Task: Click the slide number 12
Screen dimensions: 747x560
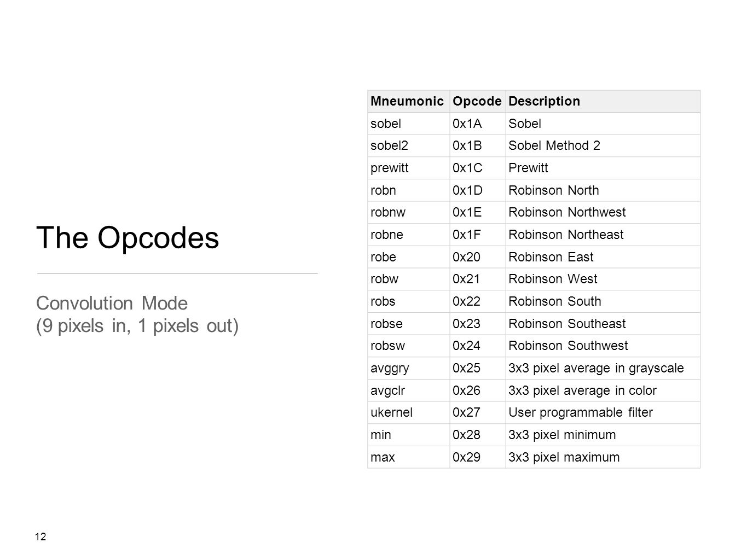Action: 40,537
